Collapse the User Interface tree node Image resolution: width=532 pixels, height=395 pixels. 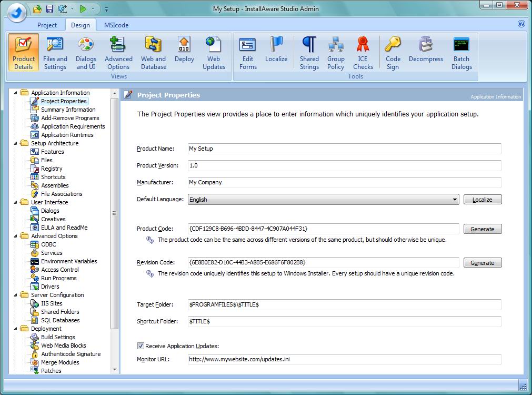pyautogui.click(x=15, y=202)
